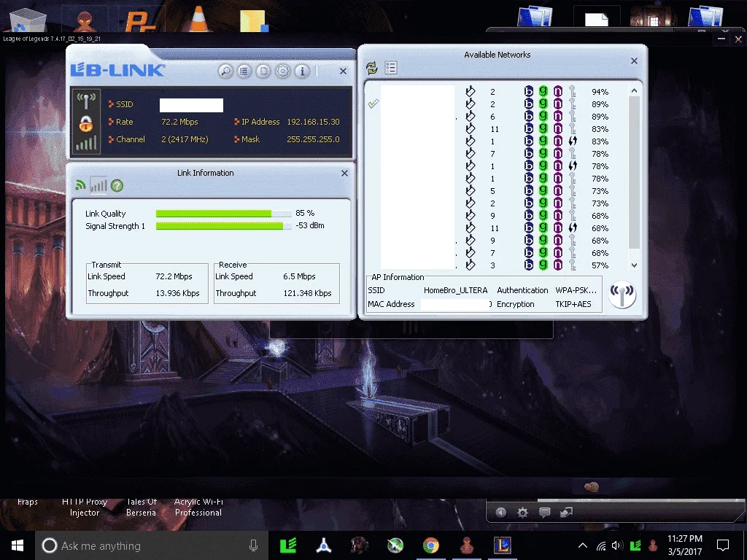
Task: Open the Action Center notifications icon
Action: click(723, 545)
